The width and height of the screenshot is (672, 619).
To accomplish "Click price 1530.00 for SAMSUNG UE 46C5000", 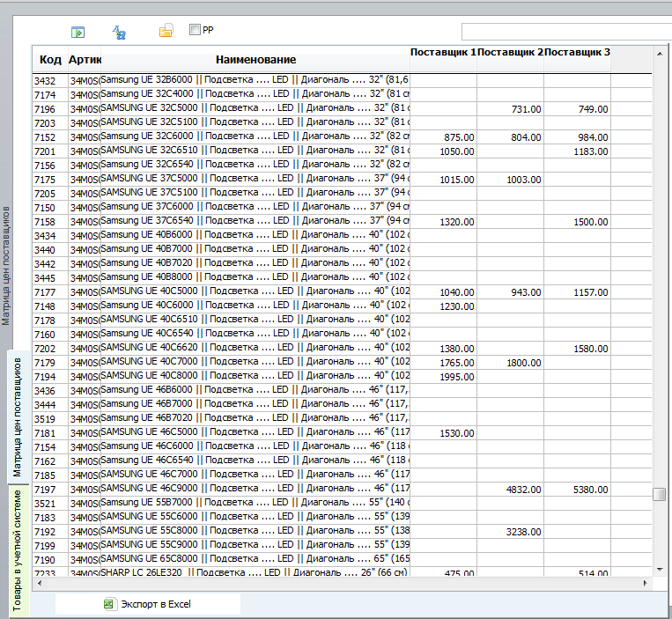I will 457,433.
